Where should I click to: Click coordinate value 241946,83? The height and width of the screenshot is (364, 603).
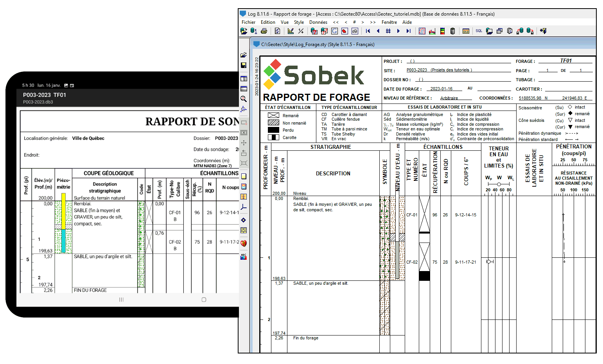[x=573, y=98]
